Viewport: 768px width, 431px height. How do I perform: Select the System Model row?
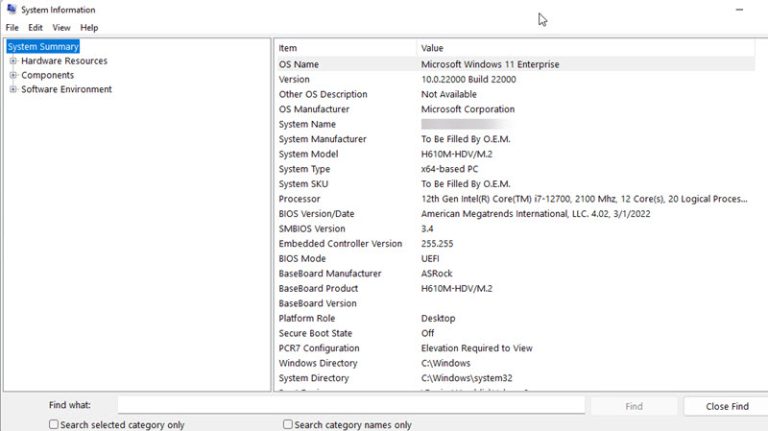(x=515, y=154)
